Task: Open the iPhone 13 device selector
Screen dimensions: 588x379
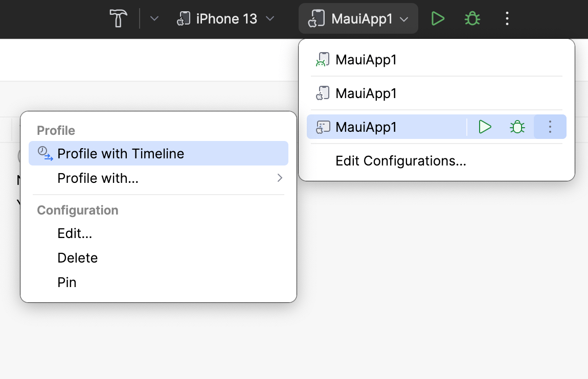Action: click(x=225, y=19)
